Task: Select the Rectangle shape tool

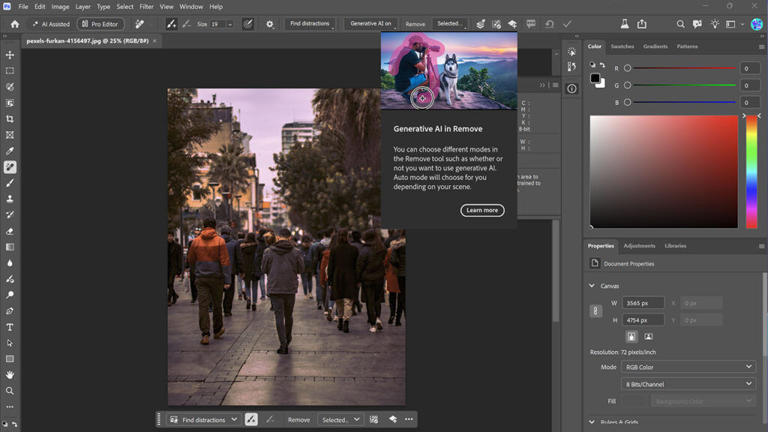Action: pyautogui.click(x=10, y=359)
